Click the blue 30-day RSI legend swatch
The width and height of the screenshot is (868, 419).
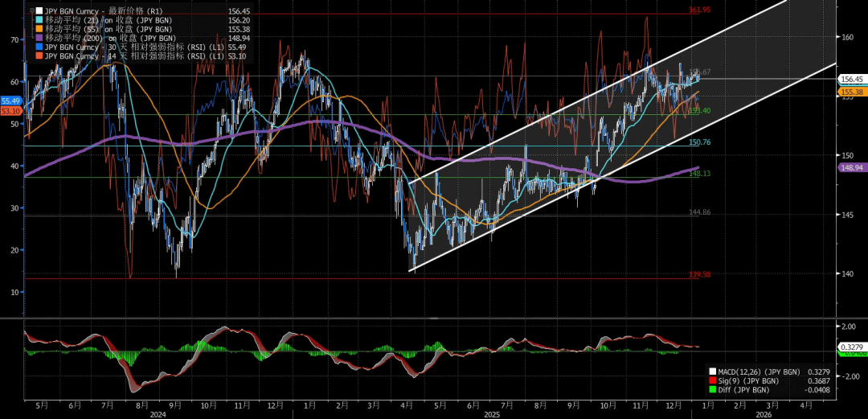[x=40, y=47]
